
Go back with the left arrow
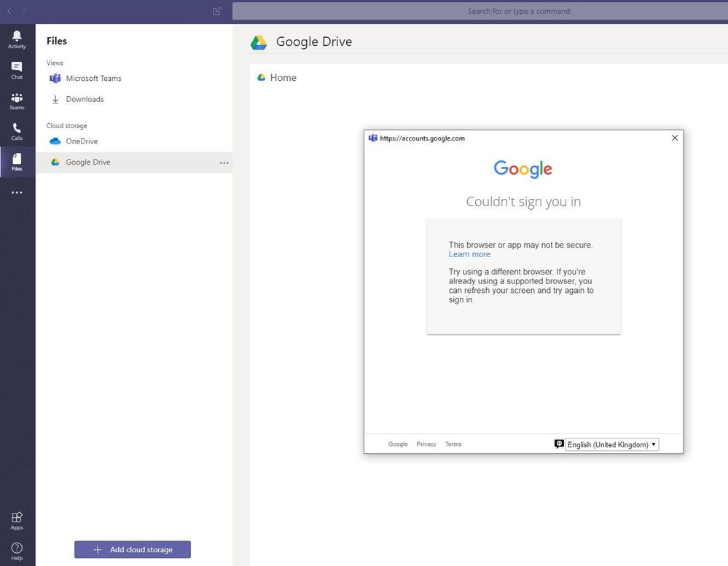click(x=9, y=11)
